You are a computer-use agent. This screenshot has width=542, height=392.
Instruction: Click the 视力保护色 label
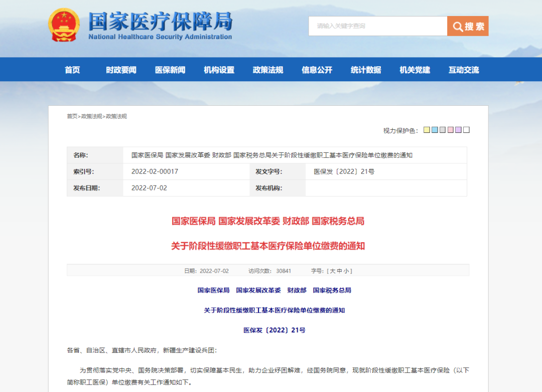pyautogui.click(x=400, y=130)
